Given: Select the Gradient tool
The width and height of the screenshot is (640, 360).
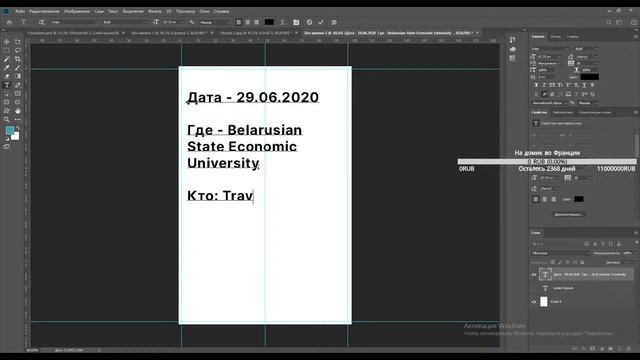Looking at the screenshot, I should point(18,76).
